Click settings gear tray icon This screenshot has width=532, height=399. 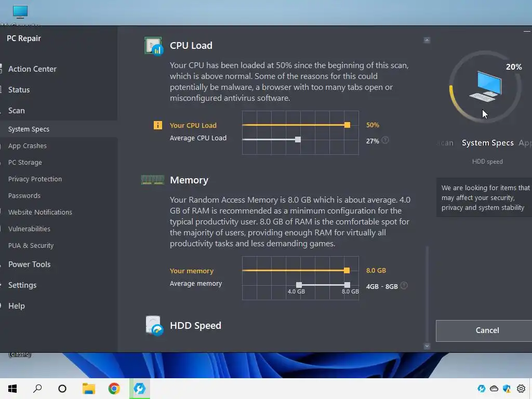(x=521, y=389)
